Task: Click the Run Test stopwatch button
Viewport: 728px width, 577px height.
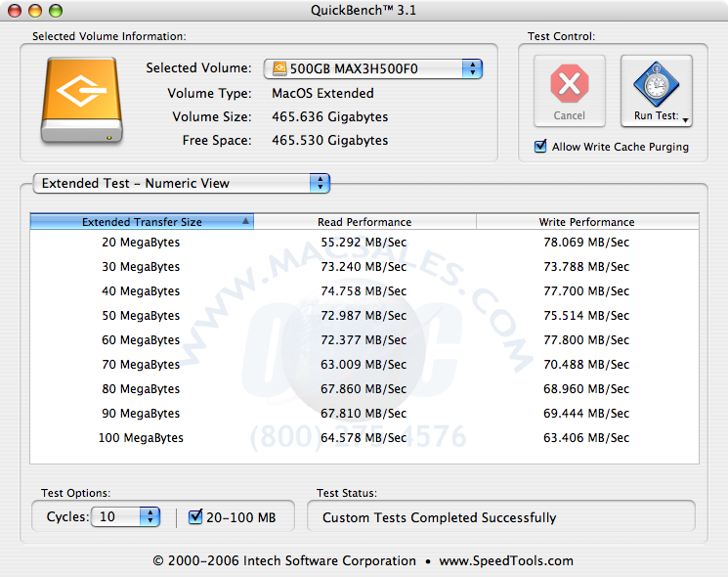Action: (x=656, y=91)
